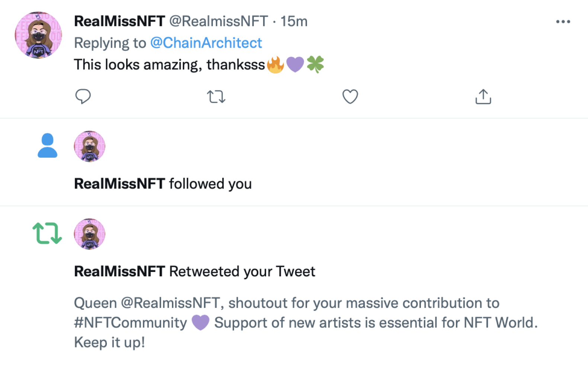The image size is (588, 366).
Task: Open the #NFTCommunity hashtag in the tweet
Action: click(x=130, y=323)
